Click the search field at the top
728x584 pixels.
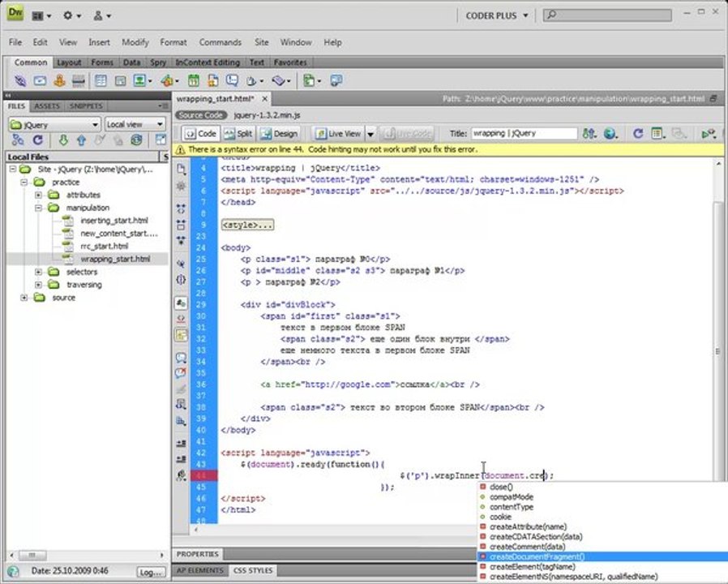coord(608,15)
